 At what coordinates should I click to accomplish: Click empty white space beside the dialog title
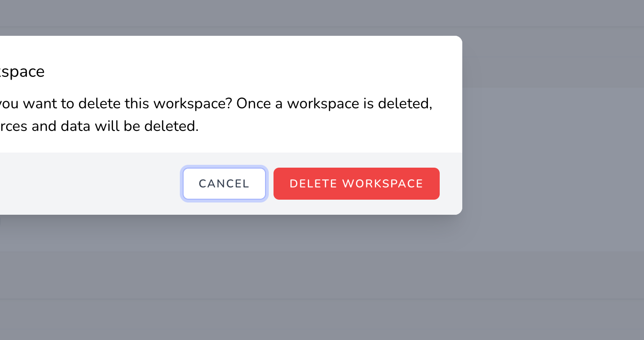tap(250, 72)
